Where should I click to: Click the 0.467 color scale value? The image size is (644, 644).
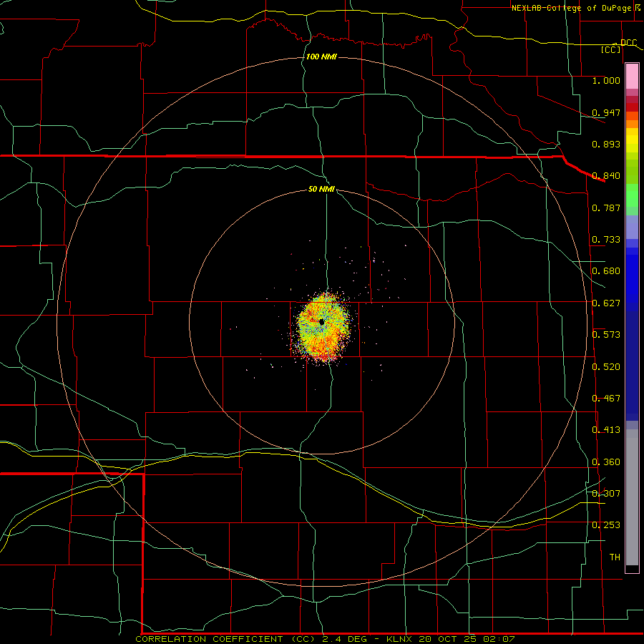click(606, 399)
